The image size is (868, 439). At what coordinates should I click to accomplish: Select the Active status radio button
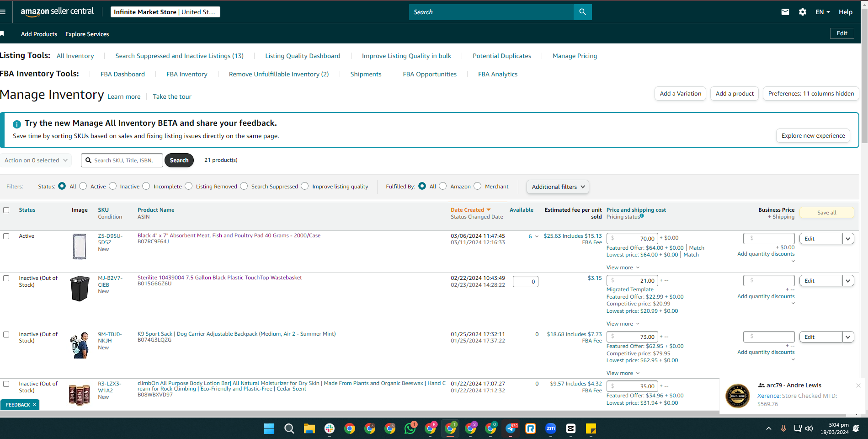click(x=83, y=186)
